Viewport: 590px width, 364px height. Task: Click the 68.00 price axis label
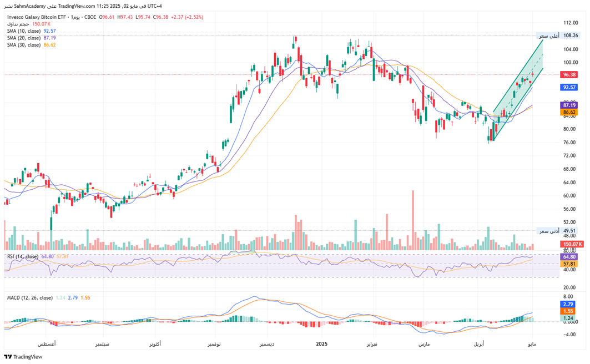569,169
